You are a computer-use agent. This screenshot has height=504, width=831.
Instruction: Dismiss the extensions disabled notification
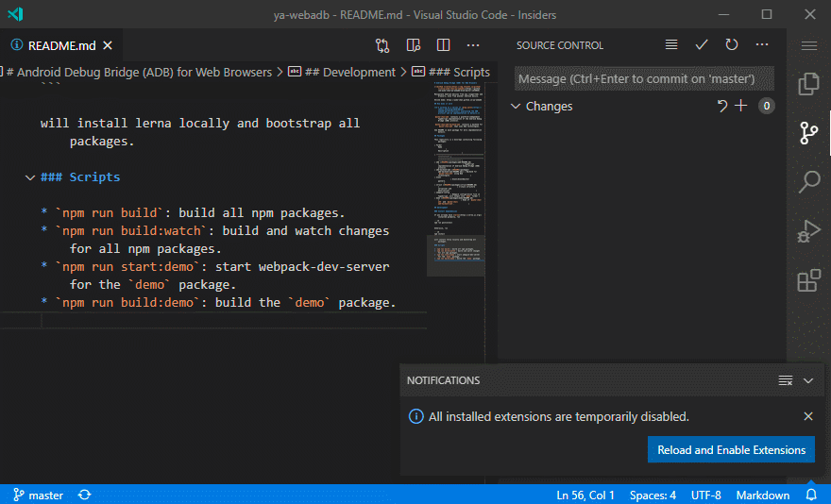tap(808, 416)
